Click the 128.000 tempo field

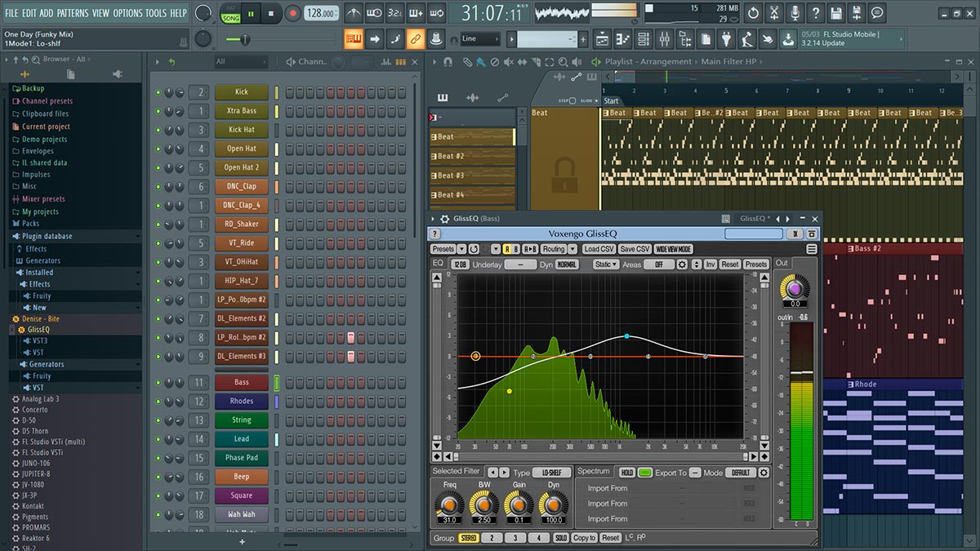[x=322, y=13]
